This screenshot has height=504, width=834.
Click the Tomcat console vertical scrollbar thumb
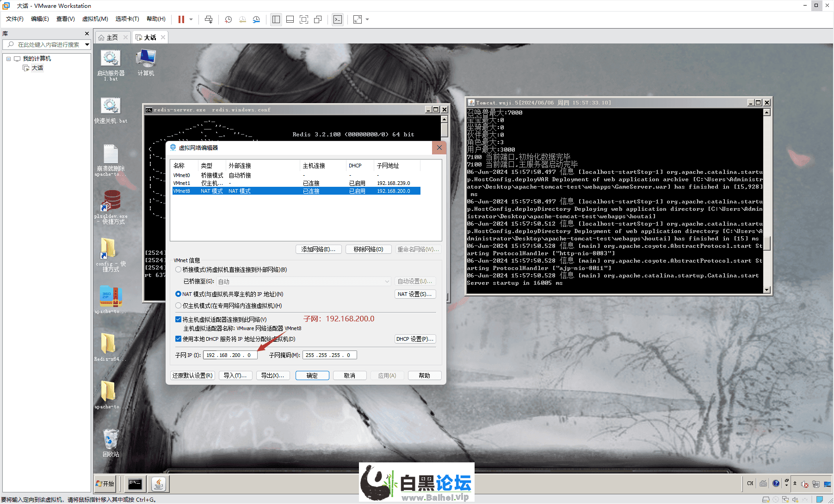[x=767, y=243]
